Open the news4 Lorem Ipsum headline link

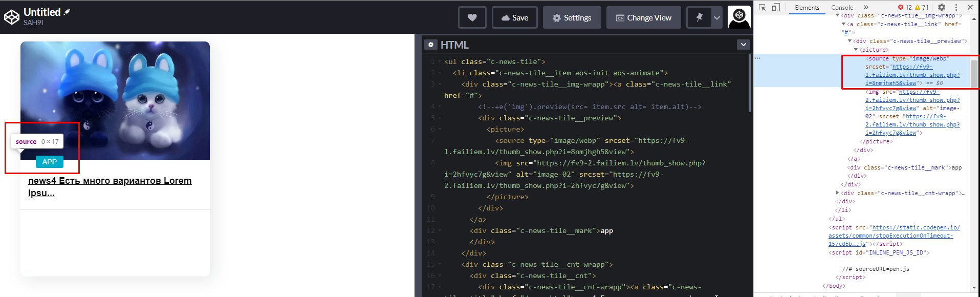[x=110, y=186]
